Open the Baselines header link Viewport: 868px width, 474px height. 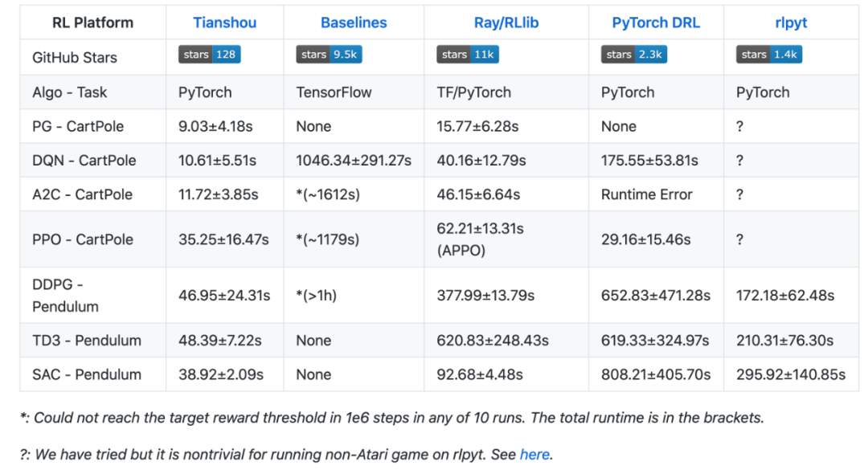tap(354, 22)
